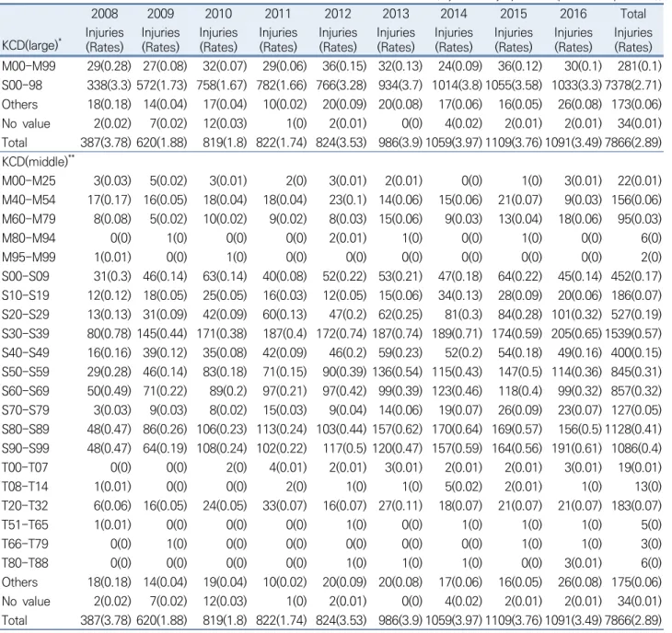Select the M40-M54 row label
This screenshot has height=633, width=672.
tap(29, 200)
